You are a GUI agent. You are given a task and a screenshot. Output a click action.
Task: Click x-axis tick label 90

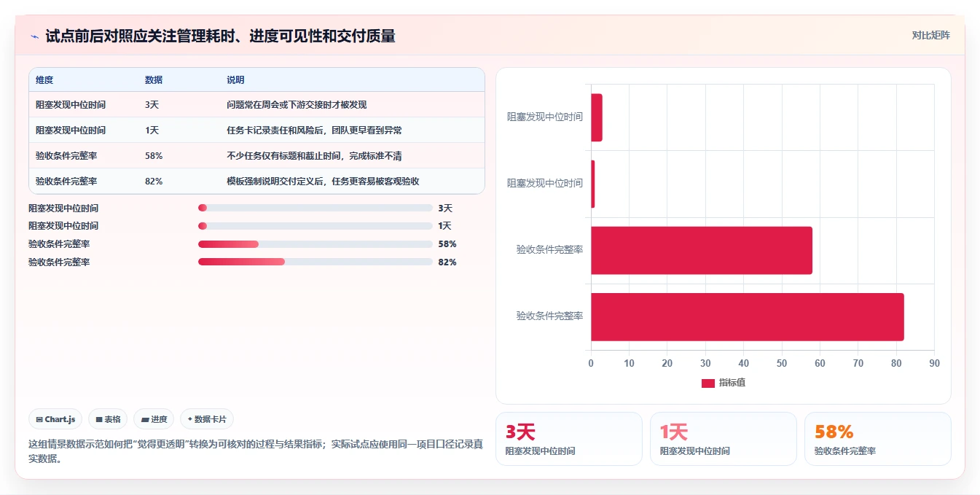[x=934, y=363]
